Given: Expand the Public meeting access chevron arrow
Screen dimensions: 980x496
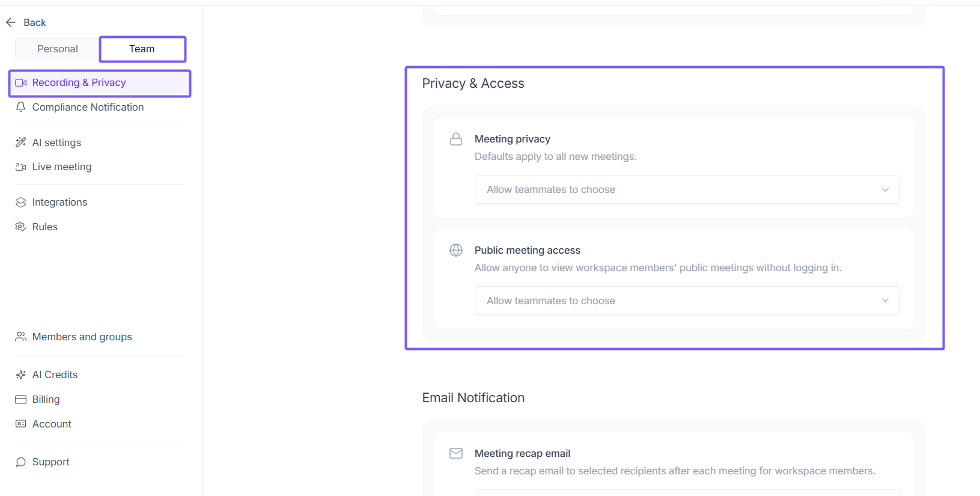Looking at the screenshot, I should pyautogui.click(x=885, y=301).
